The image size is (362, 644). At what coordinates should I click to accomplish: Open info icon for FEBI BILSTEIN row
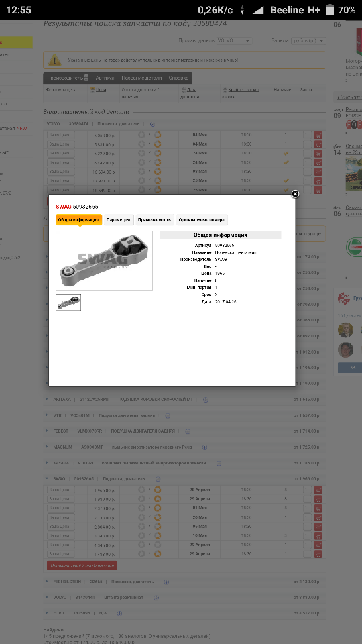pos(166,582)
